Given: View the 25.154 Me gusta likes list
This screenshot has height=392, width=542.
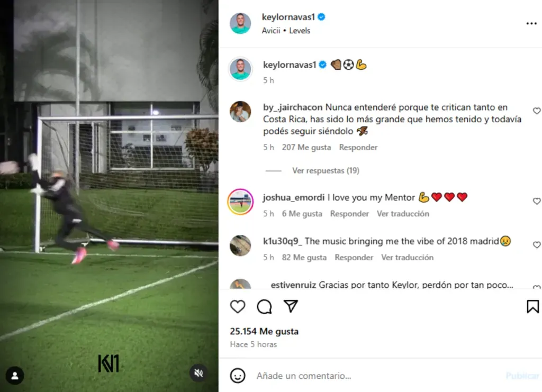Looking at the screenshot, I should point(264,331).
